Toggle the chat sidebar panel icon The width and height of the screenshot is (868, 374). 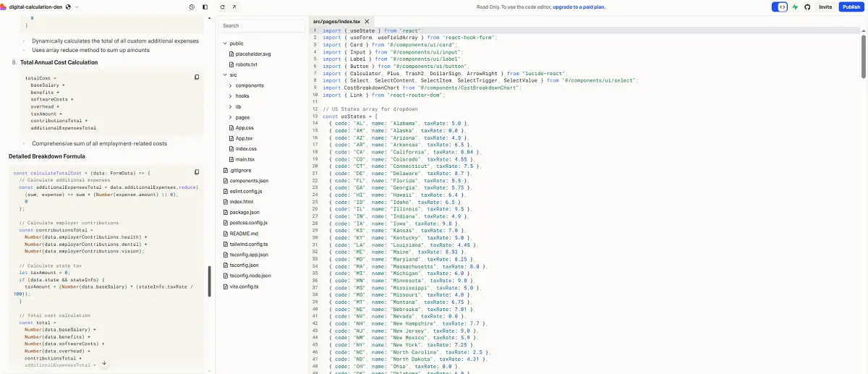pos(205,7)
